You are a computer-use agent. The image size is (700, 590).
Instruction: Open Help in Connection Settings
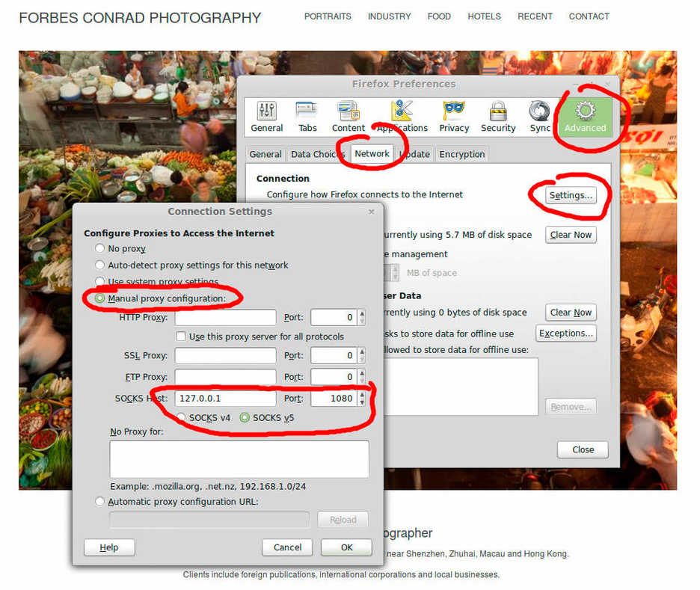[x=109, y=547]
